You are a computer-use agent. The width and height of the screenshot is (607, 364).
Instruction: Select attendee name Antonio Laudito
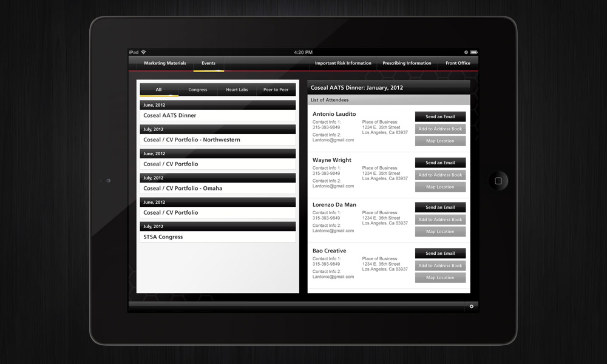(x=334, y=114)
